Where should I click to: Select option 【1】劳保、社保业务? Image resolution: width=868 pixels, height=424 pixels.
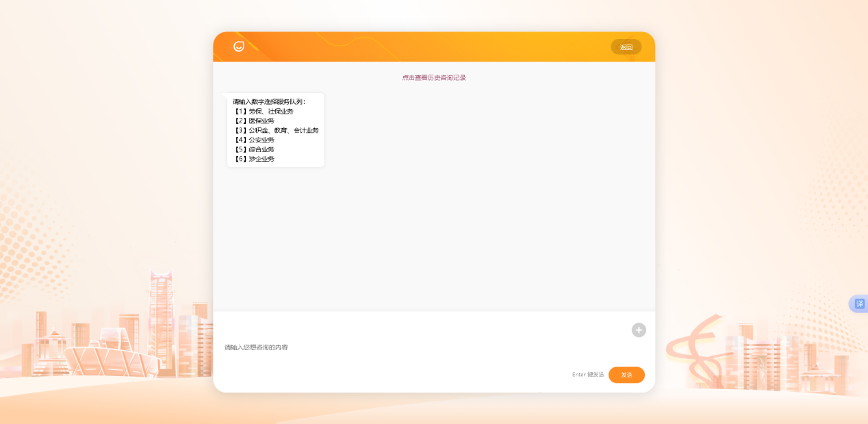(x=264, y=110)
